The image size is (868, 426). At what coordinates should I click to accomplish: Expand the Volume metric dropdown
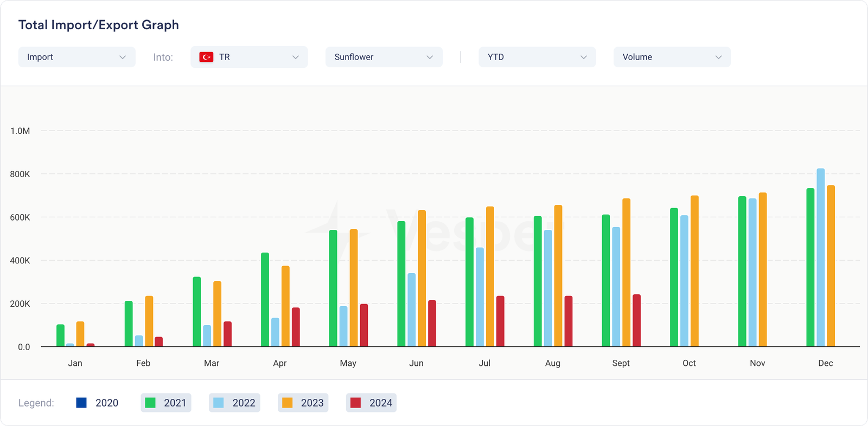672,57
